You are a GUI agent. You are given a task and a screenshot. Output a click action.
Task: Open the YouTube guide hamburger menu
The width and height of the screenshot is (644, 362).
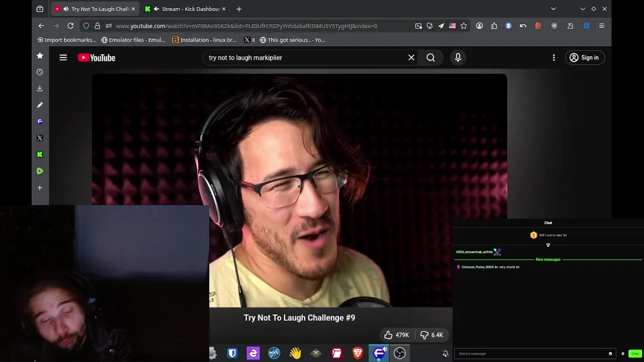pyautogui.click(x=63, y=58)
